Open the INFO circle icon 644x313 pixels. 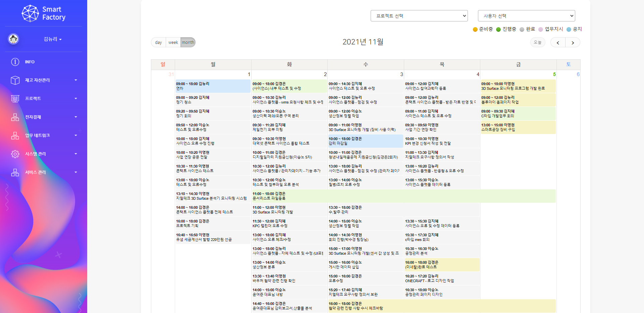coord(15,62)
